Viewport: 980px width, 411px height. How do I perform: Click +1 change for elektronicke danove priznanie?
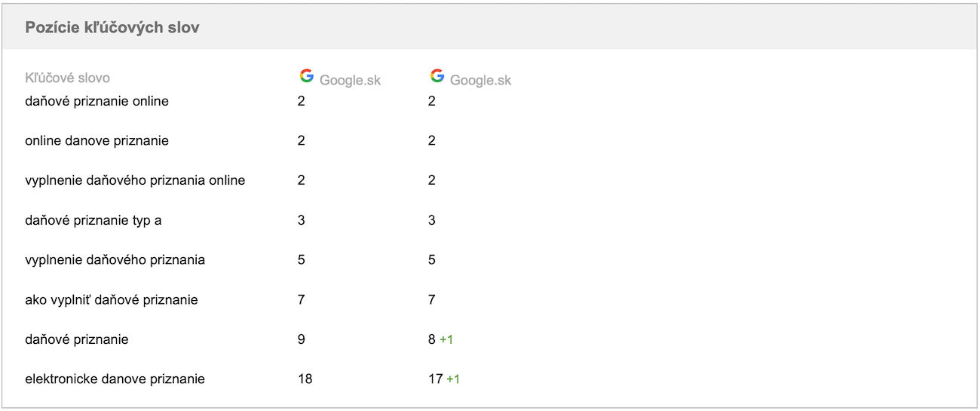tap(453, 379)
